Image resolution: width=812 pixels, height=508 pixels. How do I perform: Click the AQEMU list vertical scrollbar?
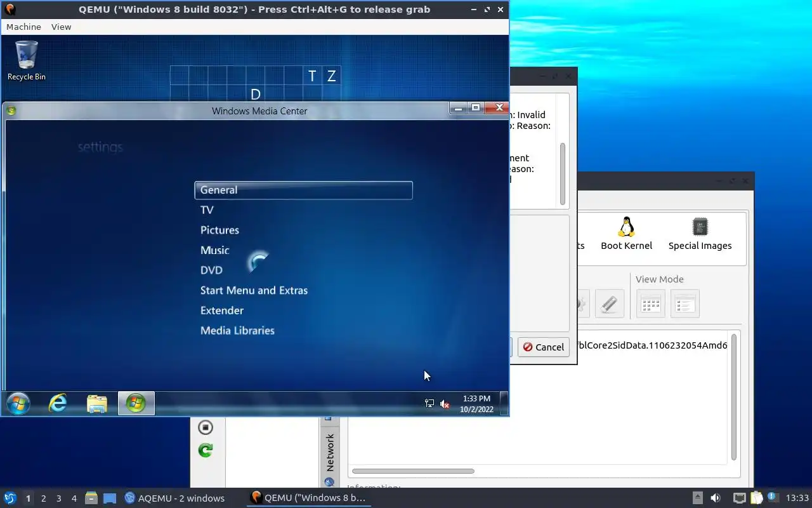[734, 397]
